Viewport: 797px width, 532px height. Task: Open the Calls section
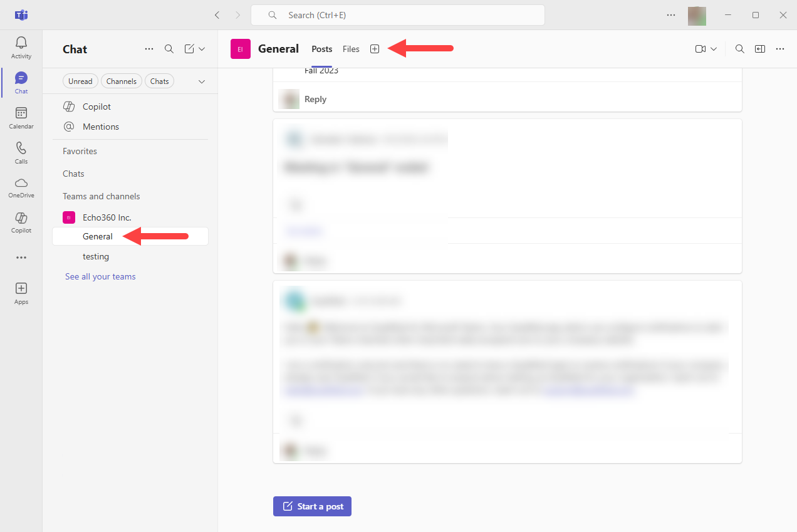pyautogui.click(x=21, y=153)
